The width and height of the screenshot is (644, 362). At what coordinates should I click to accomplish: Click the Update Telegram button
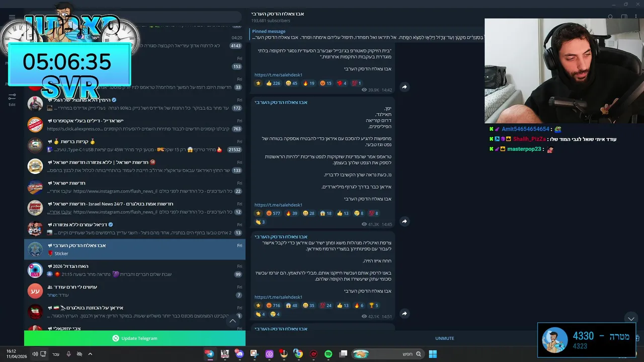tap(135, 338)
